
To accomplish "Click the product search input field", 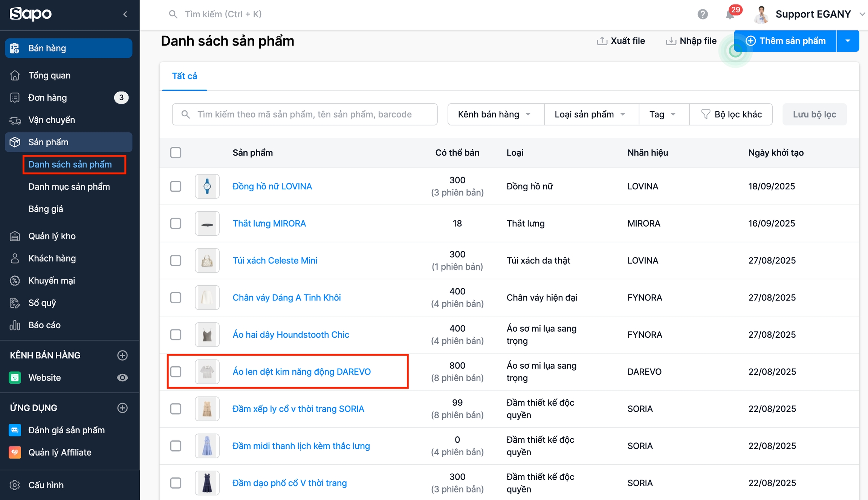I will pos(304,114).
